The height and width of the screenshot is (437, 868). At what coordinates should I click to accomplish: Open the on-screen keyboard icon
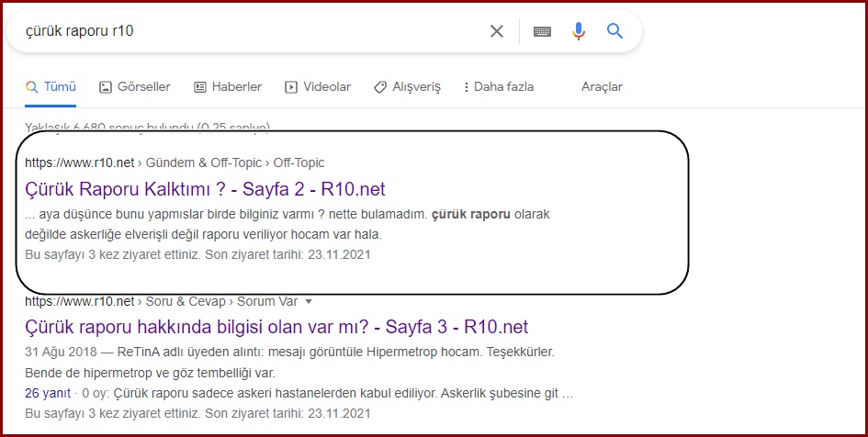click(542, 31)
